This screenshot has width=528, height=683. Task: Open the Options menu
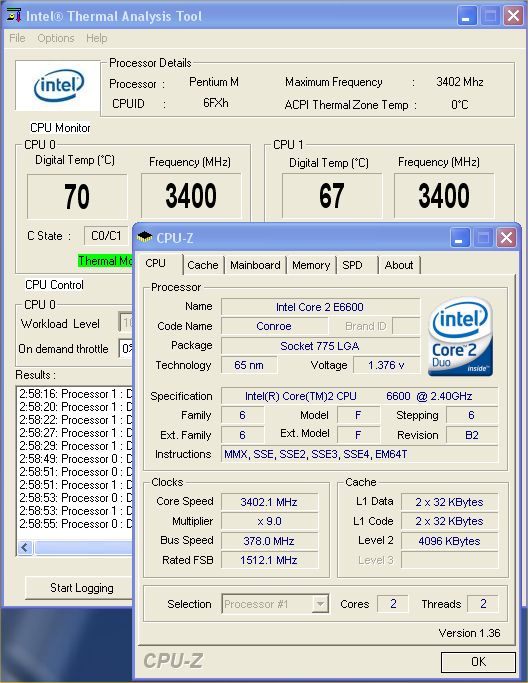[x=56, y=38]
